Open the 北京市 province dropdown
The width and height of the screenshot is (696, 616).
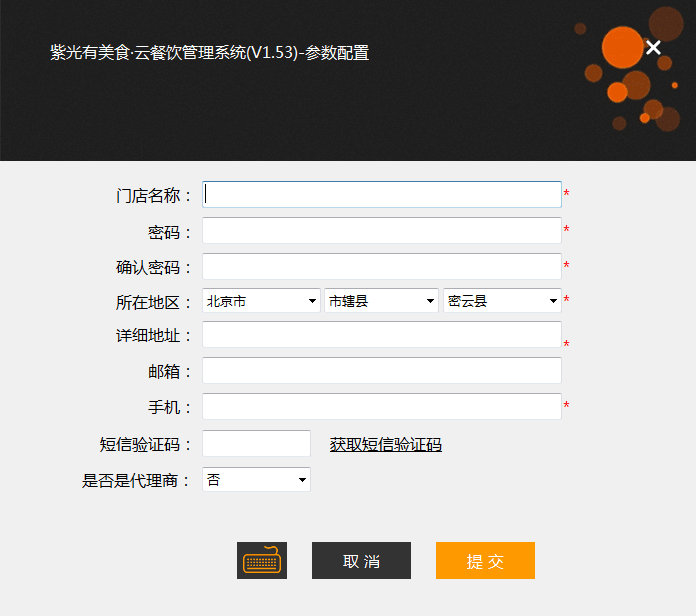[x=261, y=301]
